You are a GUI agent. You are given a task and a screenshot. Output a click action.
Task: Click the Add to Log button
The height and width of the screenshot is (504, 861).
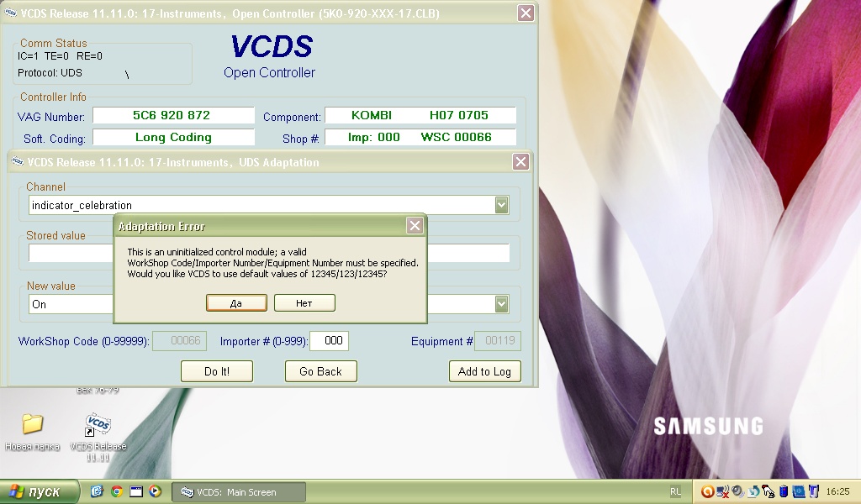click(x=484, y=371)
